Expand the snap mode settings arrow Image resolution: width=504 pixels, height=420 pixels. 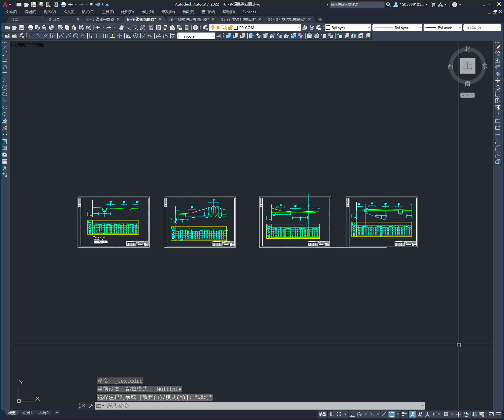[345, 414]
